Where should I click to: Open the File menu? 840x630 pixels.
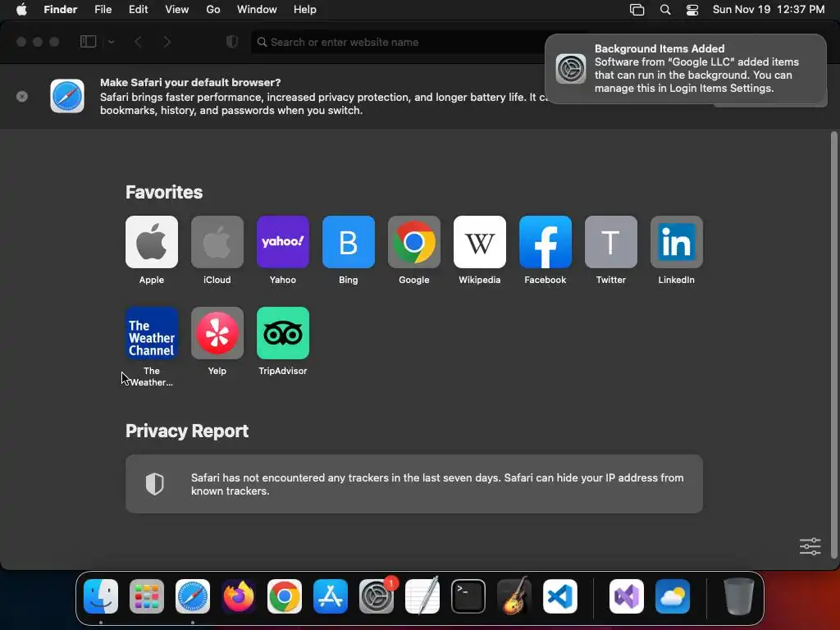coord(103,10)
